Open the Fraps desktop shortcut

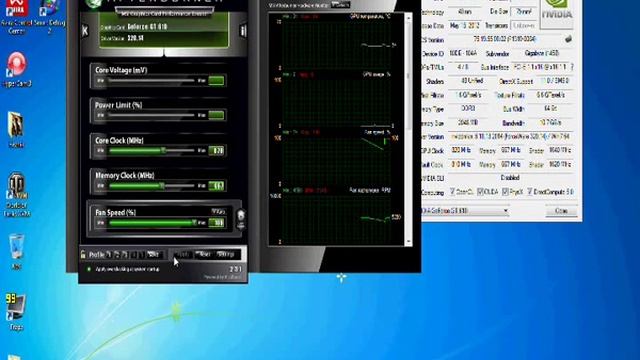click(16, 312)
